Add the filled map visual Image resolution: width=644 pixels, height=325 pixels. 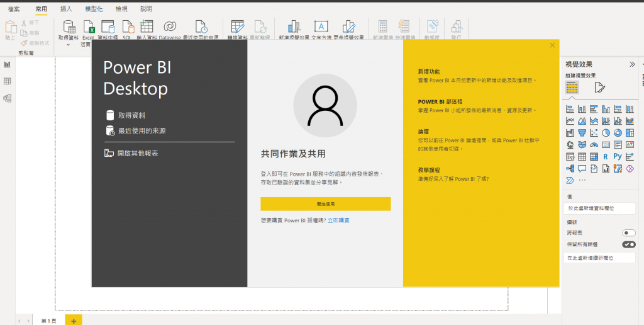(x=582, y=145)
